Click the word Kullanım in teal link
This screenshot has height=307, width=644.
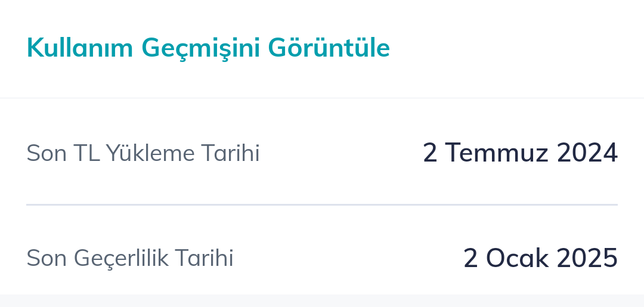[x=80, y=47]
